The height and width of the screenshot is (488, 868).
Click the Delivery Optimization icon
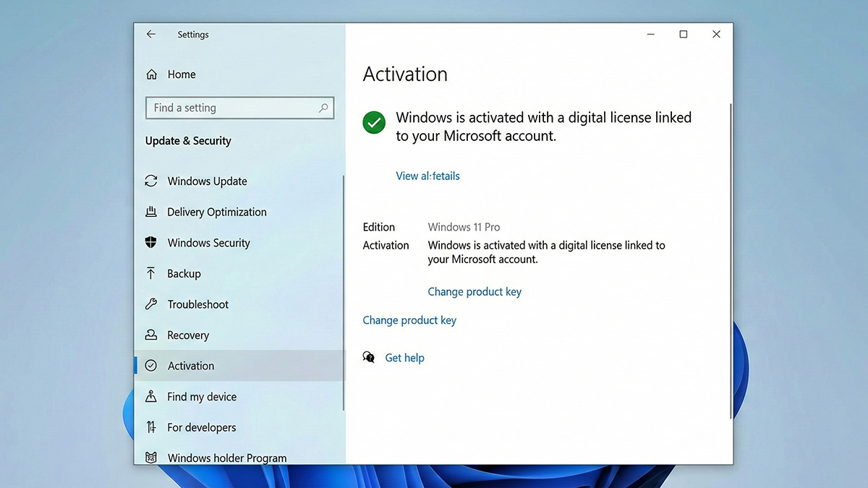point(151,211)
